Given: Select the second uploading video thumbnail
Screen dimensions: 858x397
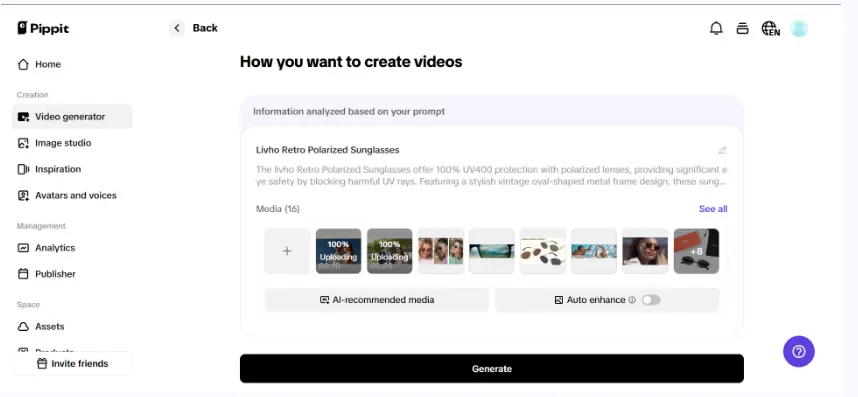Looking at the screenshot, I should coord(390,251).
